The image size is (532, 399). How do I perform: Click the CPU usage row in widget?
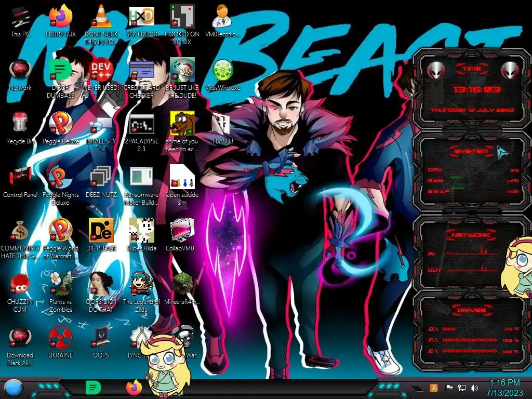pyautogui.click(x=473, y=170)
